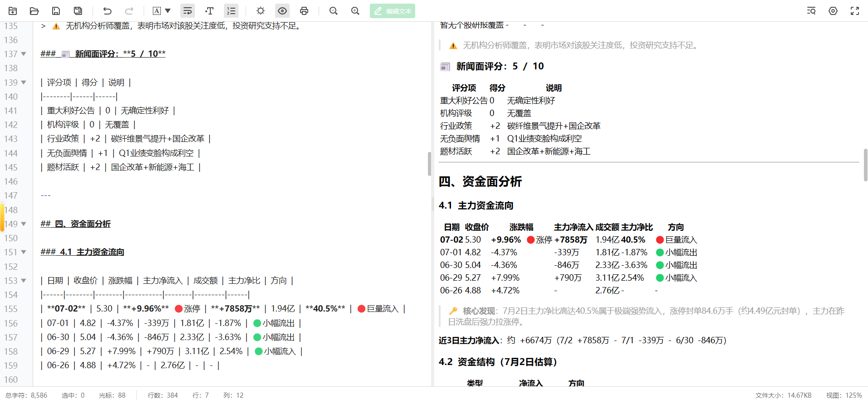868x404 pixels.
Task: Undo the last edit
Action: (x=107, y=11)
